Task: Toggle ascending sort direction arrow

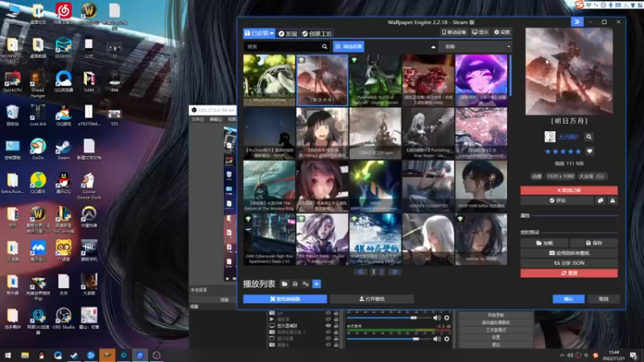Action: (x=433, y=47)
